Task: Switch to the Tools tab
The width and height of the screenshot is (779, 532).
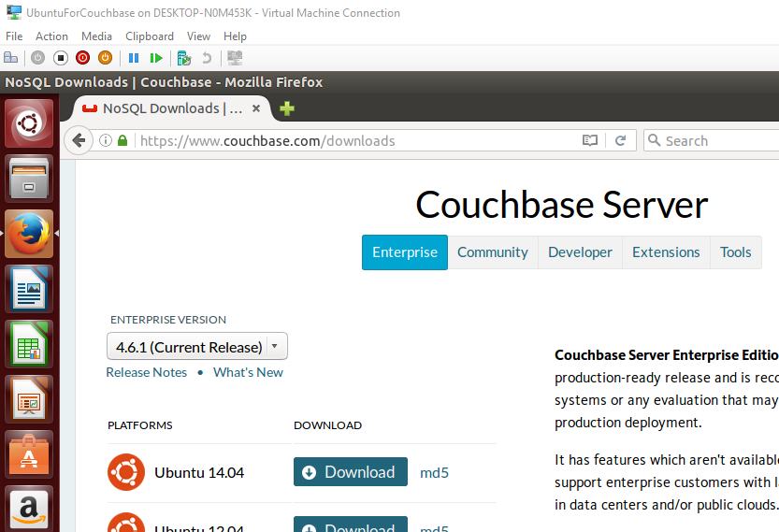Action: pyautogui.click(x=736, y=252)
